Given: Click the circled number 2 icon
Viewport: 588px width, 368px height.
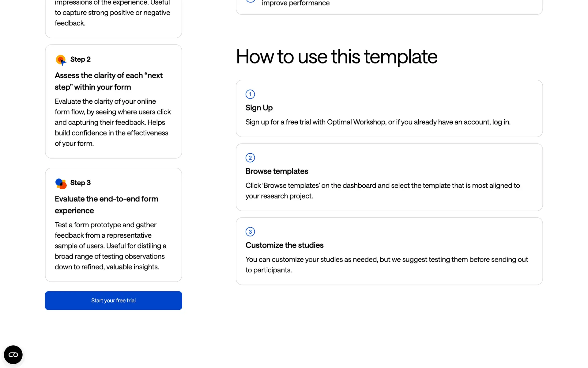Looking at the screenshot, I should coord(250,158).
